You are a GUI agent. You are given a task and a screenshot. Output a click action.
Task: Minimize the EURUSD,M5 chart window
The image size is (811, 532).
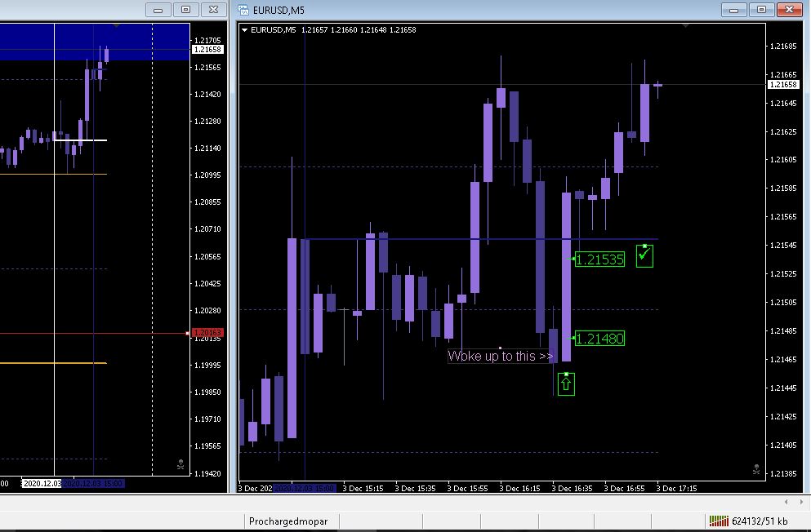pyautogui.click(x=734, y=10)
